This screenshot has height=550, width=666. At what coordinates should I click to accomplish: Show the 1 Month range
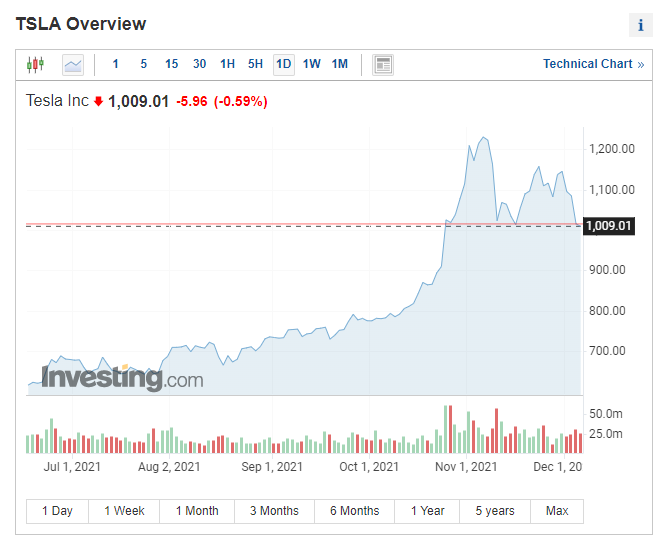tap(197, 511)
